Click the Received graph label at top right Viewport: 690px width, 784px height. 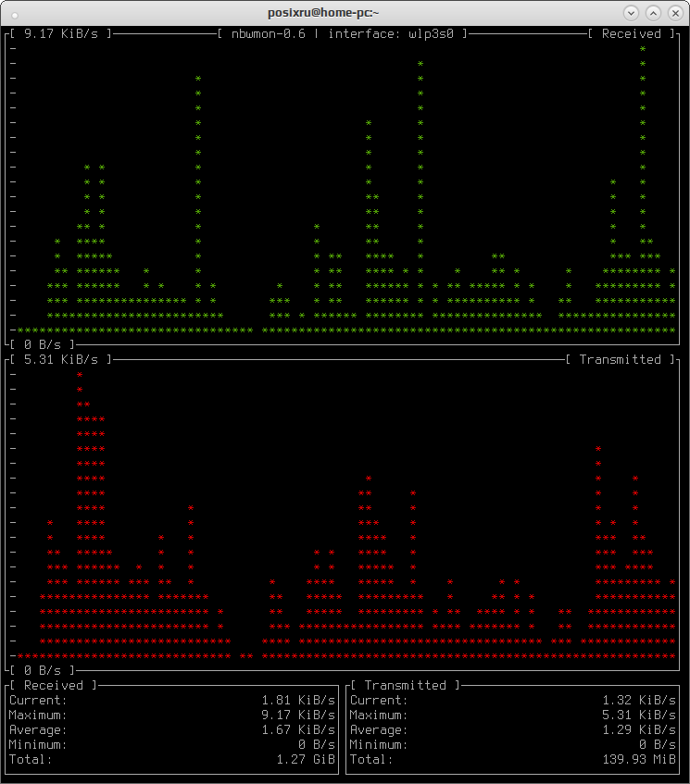click(631, 33)
